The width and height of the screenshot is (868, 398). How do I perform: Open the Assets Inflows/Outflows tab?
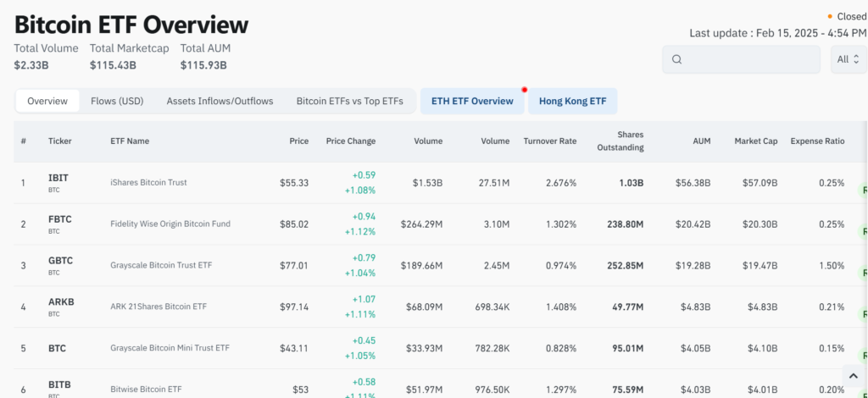220,101
